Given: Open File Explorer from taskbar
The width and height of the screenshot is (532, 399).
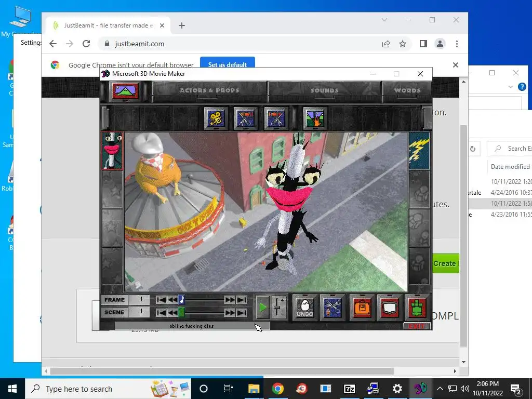Looking at the screenshot, I should (254, 389).
